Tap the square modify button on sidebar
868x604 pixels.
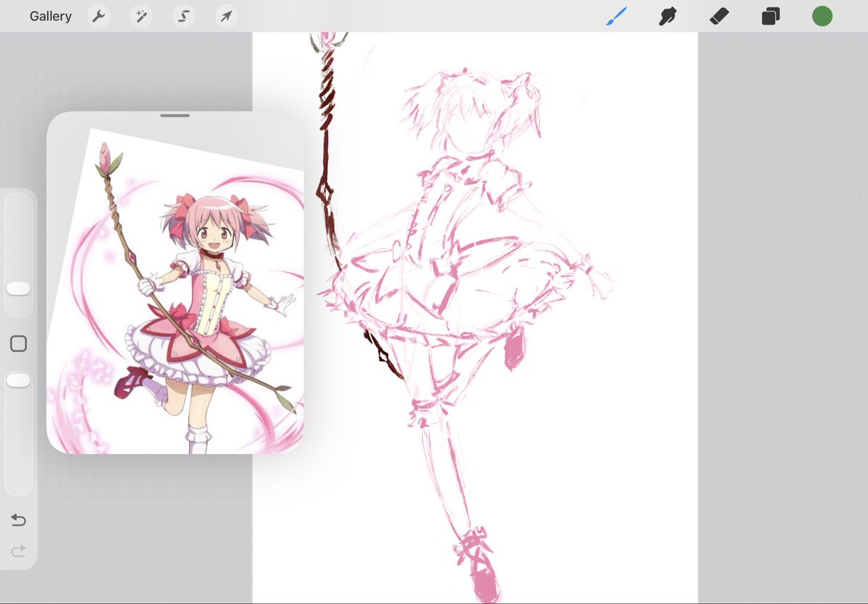click(18, 344)
